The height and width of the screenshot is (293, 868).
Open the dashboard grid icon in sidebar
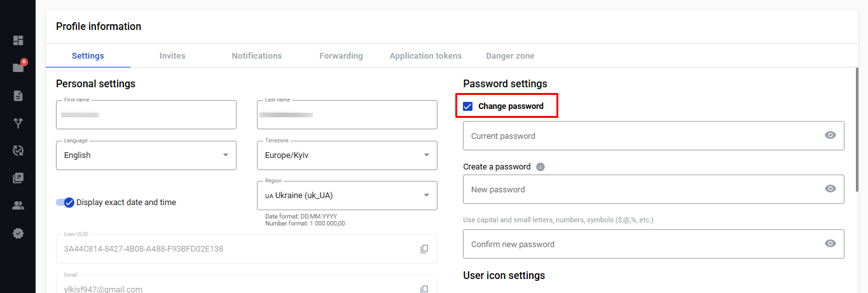click(x=18, y=40)
